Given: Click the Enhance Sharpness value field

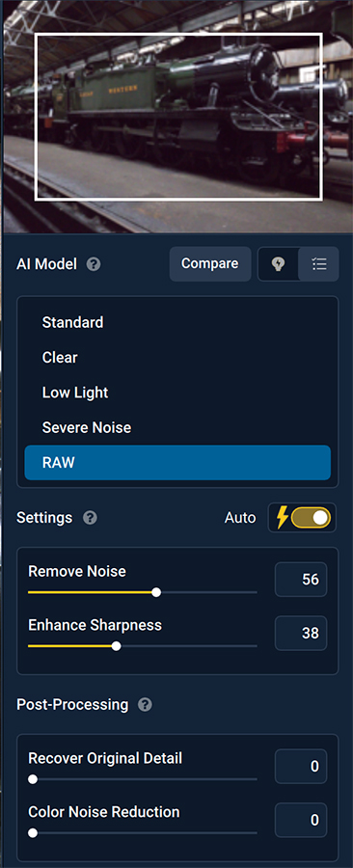Looking at the screenshot, I should point(301,633).
